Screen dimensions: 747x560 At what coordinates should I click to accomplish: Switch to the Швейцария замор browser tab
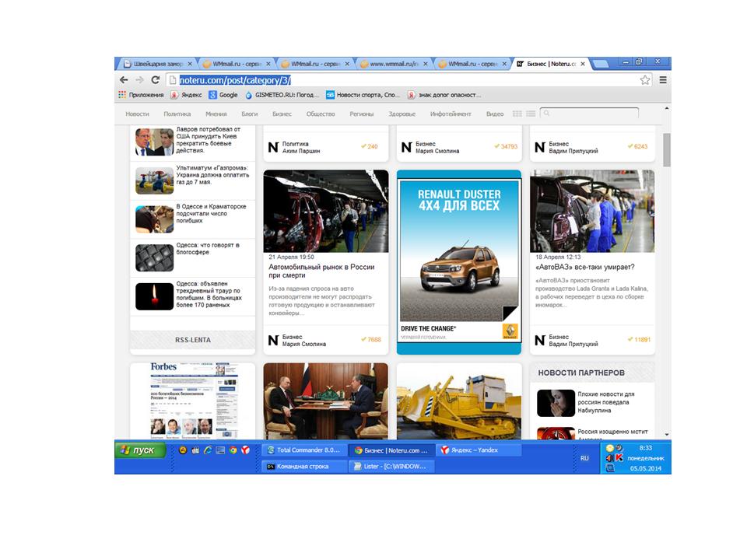click(x=154, y=64)
